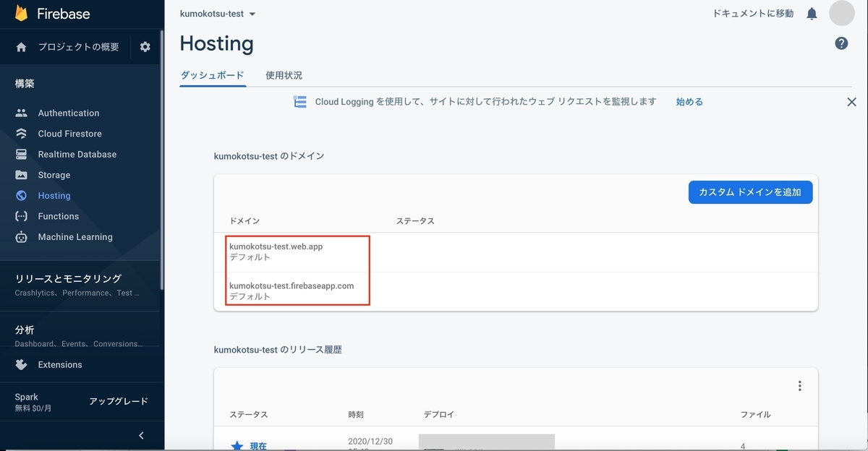Open Functions in sidebar
868x451 pixels.
tap(59, 216)
